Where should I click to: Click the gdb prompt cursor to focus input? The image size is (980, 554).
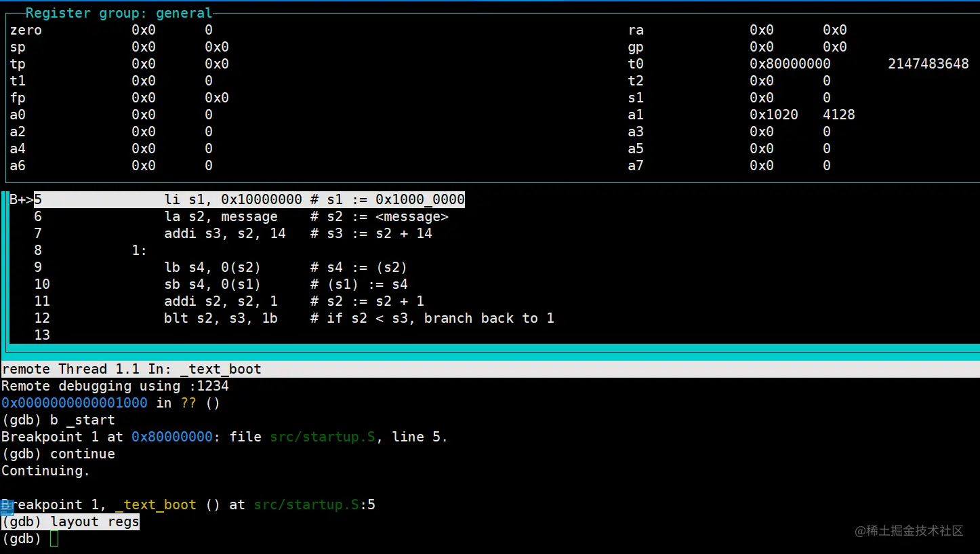(54, 538)
